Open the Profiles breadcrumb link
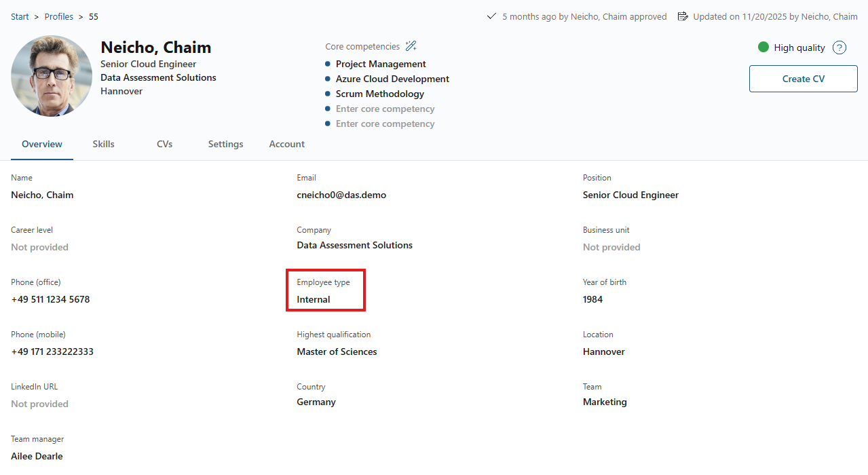This screenshot has width=868, height=475. click(59, 16)
